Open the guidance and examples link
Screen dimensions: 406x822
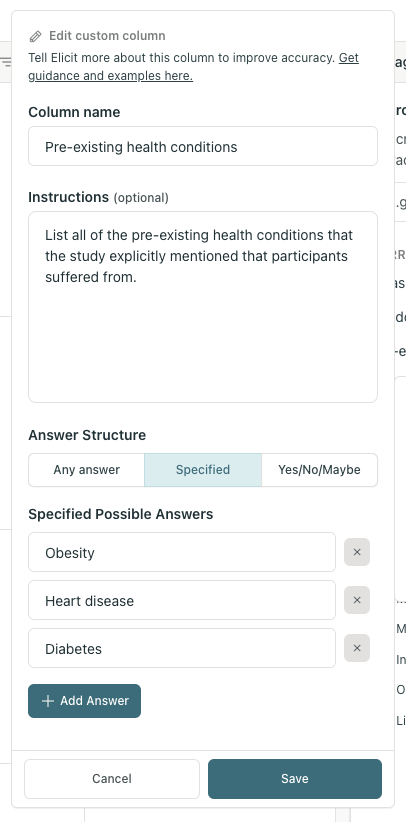(x=194, y=67)
